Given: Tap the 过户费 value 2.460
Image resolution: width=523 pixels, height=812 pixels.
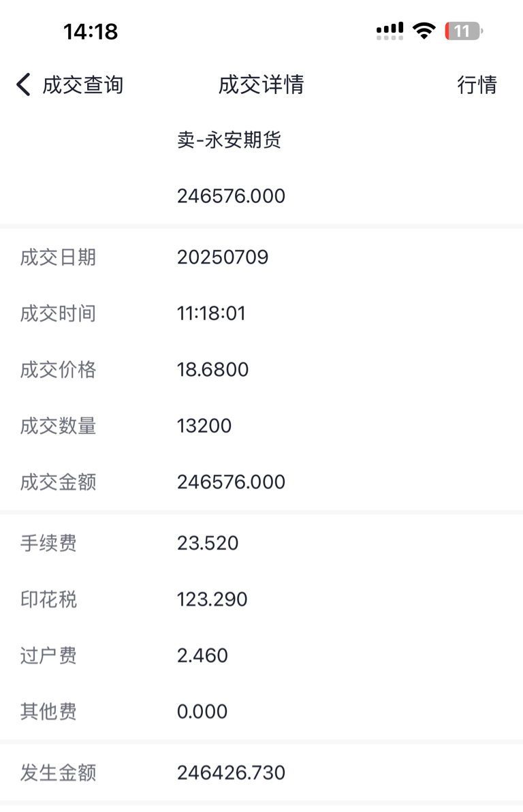Looking at the screenshot, I should [x=202, y=655].
